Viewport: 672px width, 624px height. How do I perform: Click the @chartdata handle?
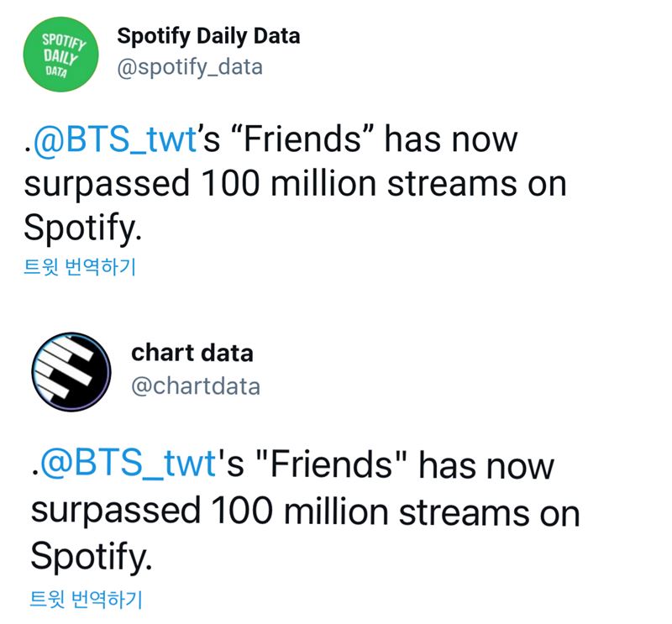pyautogui.click(x=196, y=386)
